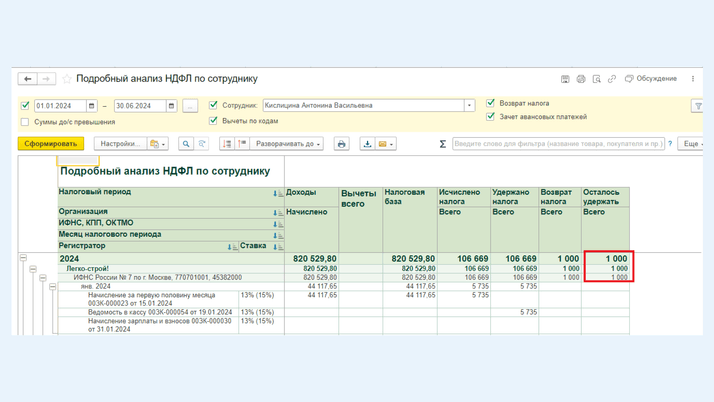
Task: Click the find magnifier icon in toolbar
Action: pyautogui.click(x=186, y=144)
